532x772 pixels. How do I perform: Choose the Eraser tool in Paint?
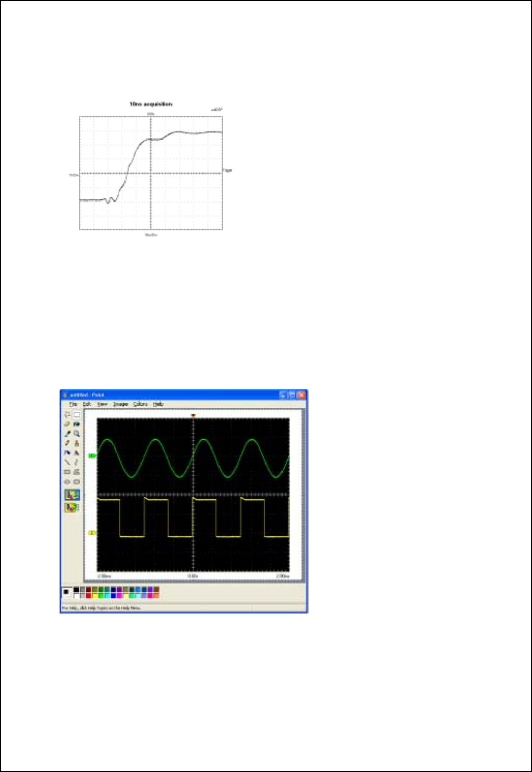tap(67, 424)
